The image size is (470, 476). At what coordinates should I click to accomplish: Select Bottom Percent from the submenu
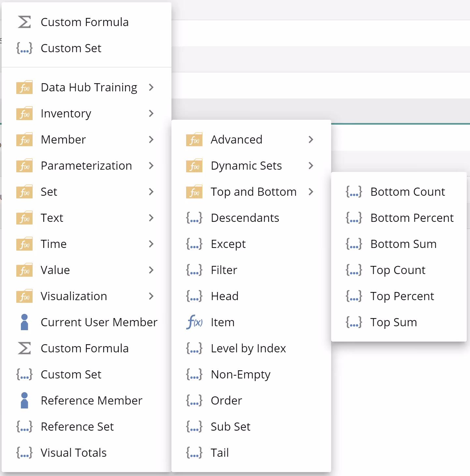click(x=412, y=218)
